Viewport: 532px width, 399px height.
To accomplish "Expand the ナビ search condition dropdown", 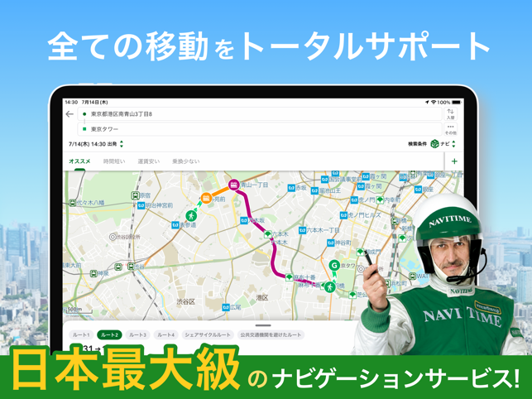I will click(x=443, y=144).
